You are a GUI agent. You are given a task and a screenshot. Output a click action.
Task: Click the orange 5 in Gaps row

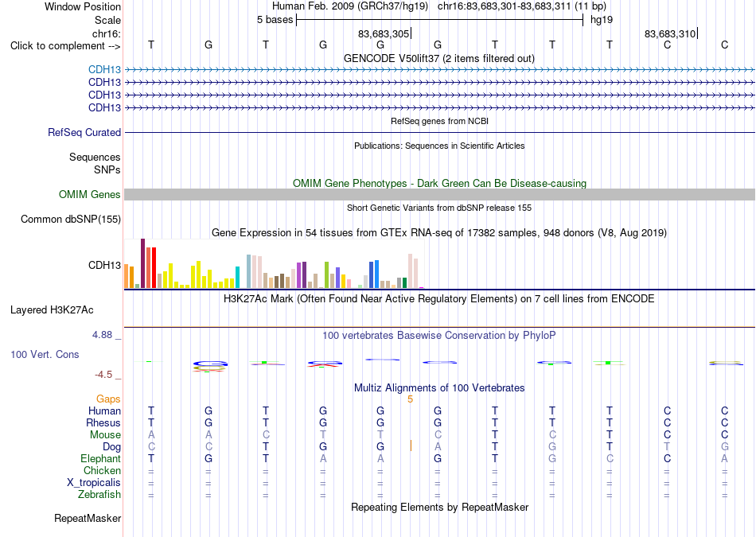pos(411,399)
